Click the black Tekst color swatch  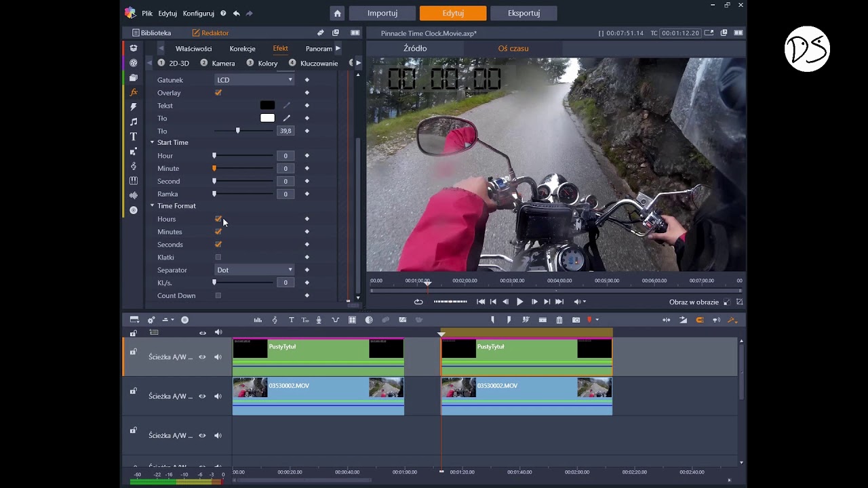point(268,105)
